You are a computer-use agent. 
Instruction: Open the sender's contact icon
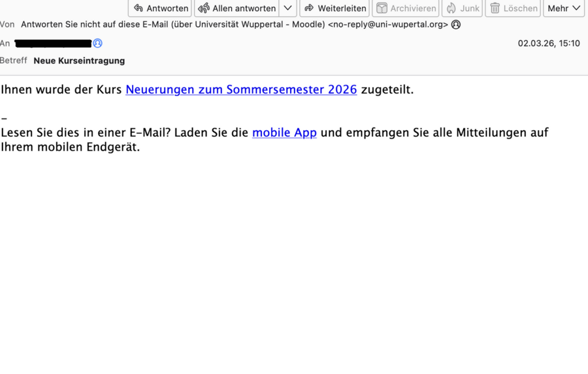456,25
